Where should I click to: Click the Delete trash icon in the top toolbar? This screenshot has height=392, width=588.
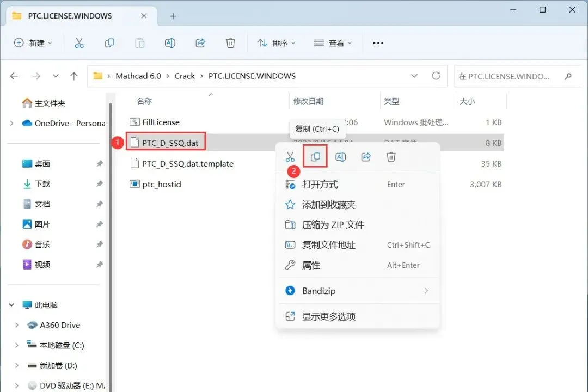(231, 43)
